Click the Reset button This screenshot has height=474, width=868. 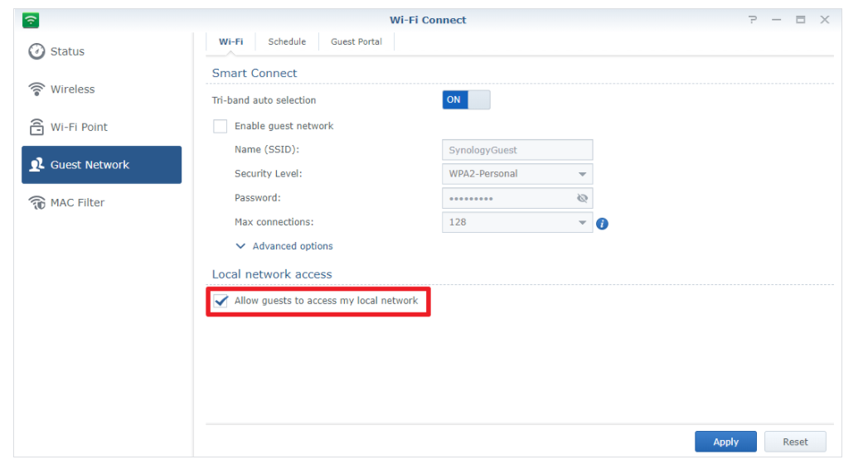click(795, 442)
